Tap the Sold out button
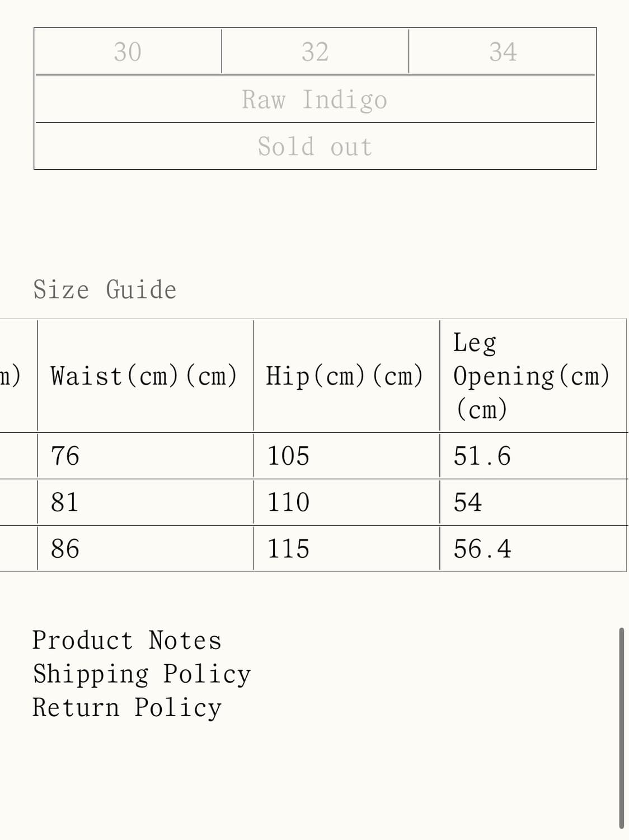Viewport: 629px width, 840px height. coord(315,146)
